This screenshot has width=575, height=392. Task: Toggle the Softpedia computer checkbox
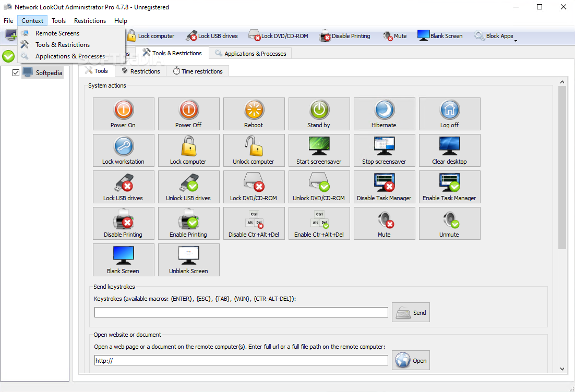click(x=16, y=72)
